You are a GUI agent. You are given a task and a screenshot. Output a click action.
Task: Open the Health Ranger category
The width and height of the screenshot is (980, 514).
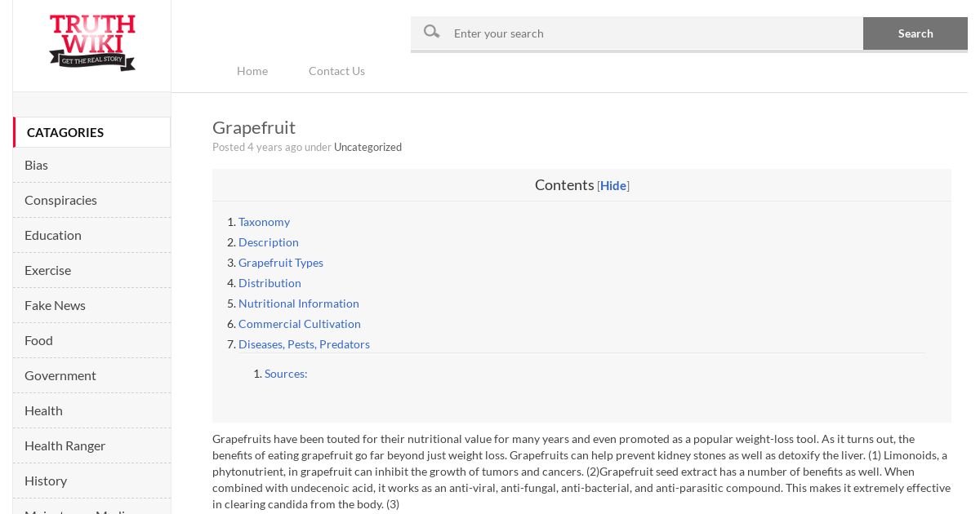(x=91, y=445)
